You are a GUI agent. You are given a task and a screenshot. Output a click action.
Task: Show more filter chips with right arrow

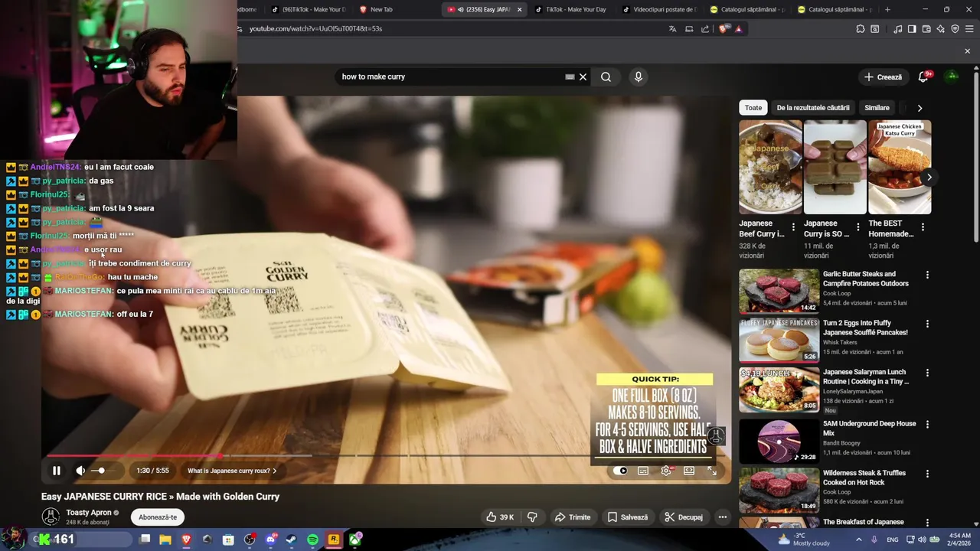[920, 108]
